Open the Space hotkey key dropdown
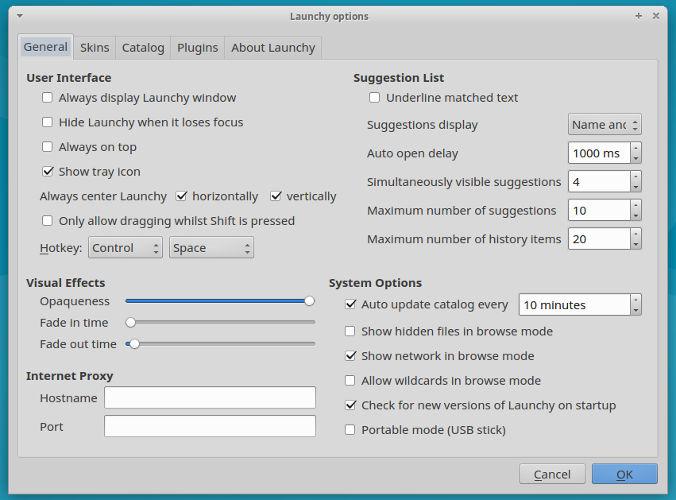 point(211,247)
